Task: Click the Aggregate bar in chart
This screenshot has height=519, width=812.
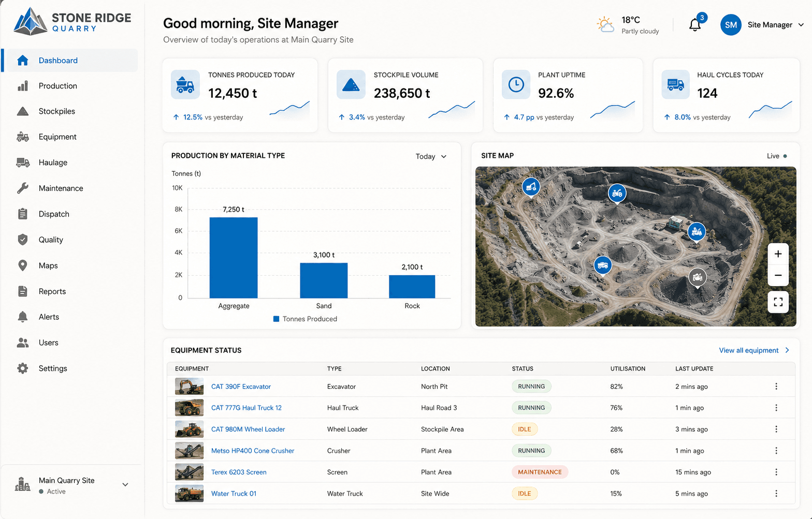Action: click(x=234, y=258)
